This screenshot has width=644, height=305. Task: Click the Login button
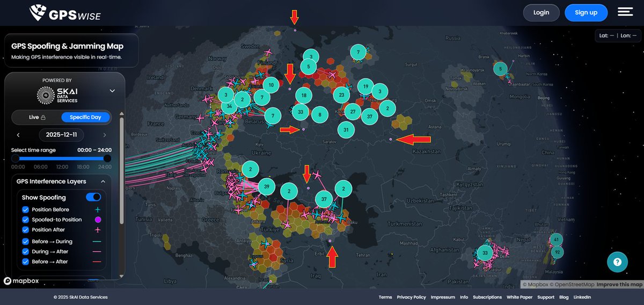[541, 12]
